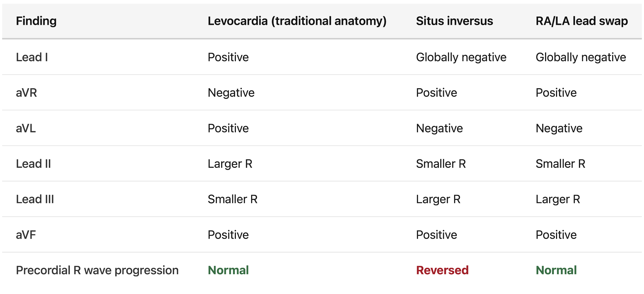The width and height of the screenshot is (644, 294).
Task: Select the RA/LA lead swap header
Action: click(x=582, y=21)
